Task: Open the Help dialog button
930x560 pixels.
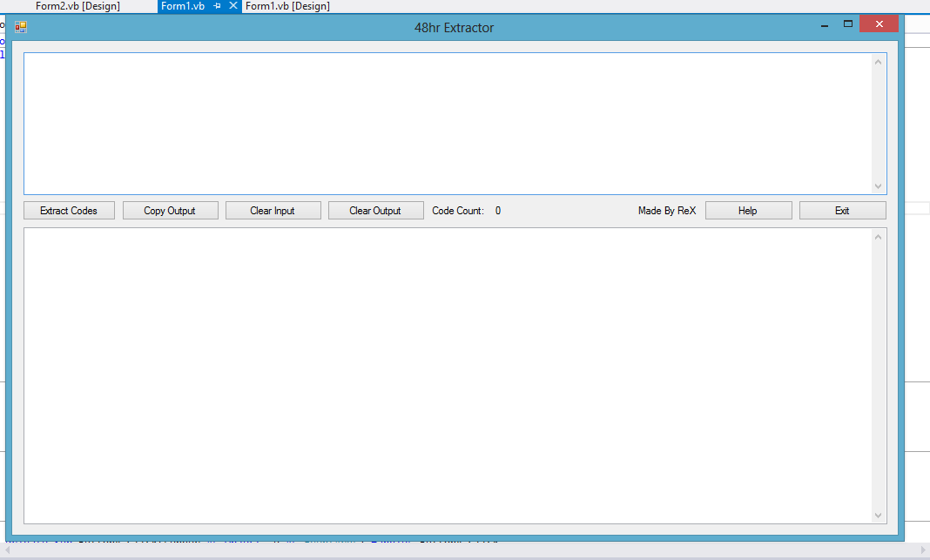Action: [x=749, y=211]
